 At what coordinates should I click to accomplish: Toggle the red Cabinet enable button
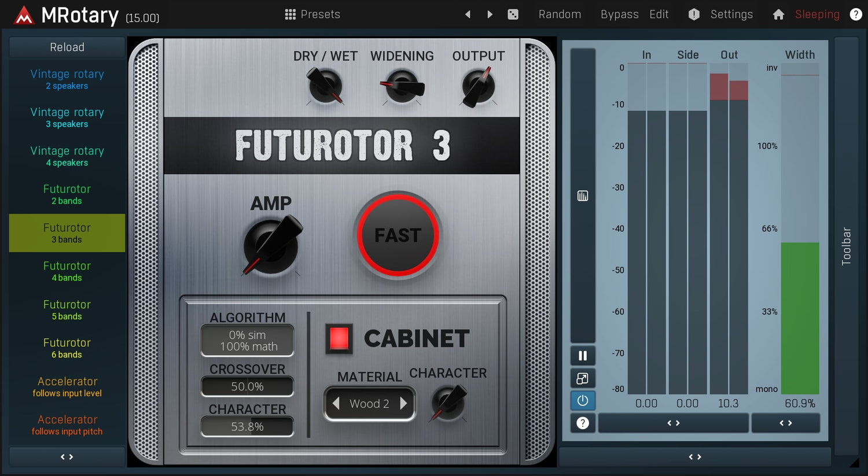[339, 338]
